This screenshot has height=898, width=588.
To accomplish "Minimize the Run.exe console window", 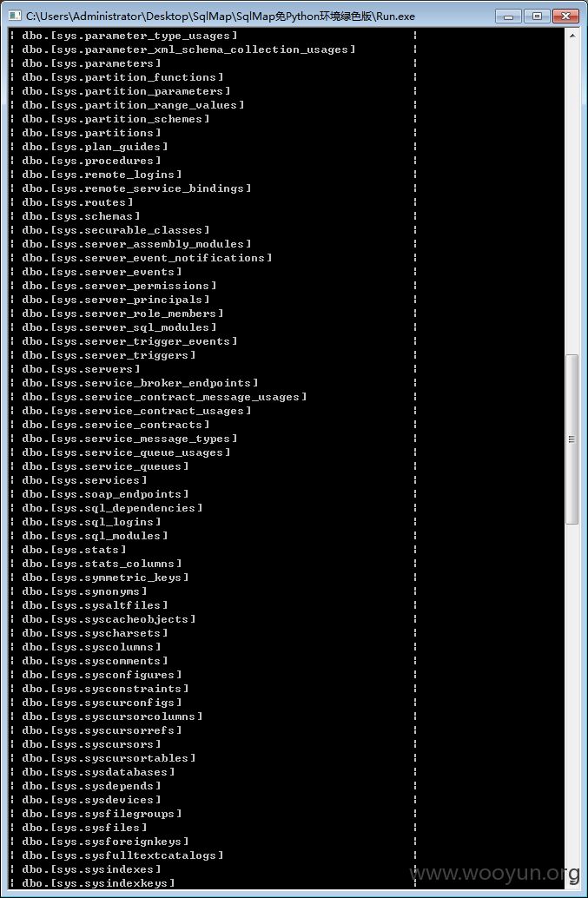I will click(508, 16).
